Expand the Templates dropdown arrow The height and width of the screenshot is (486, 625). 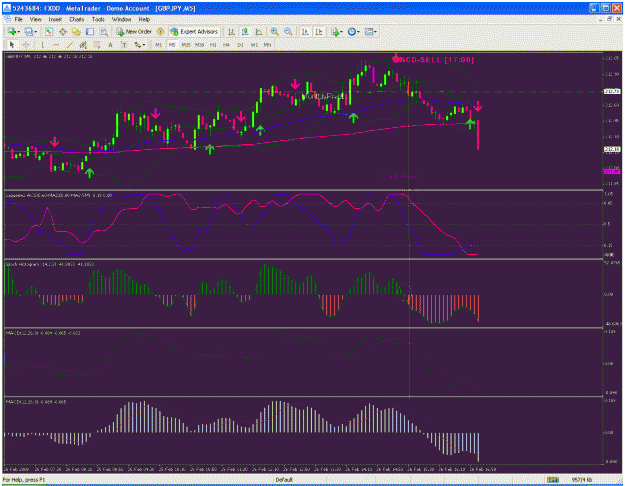pyautogui.click(x=376, y=31)
